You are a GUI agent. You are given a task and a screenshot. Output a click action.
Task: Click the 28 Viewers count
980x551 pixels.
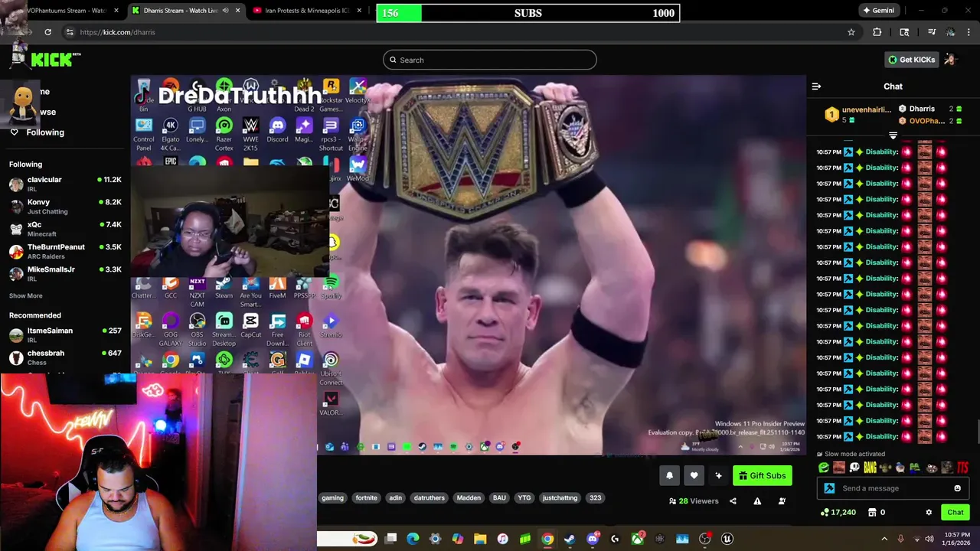694,501
